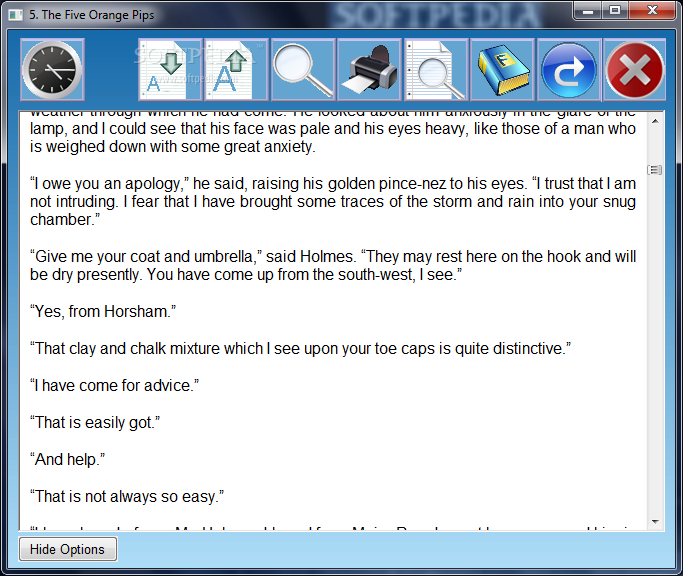Click the line "I have come for advice."
The width and height of the screenshot is (683, 576).
point(114,386)
